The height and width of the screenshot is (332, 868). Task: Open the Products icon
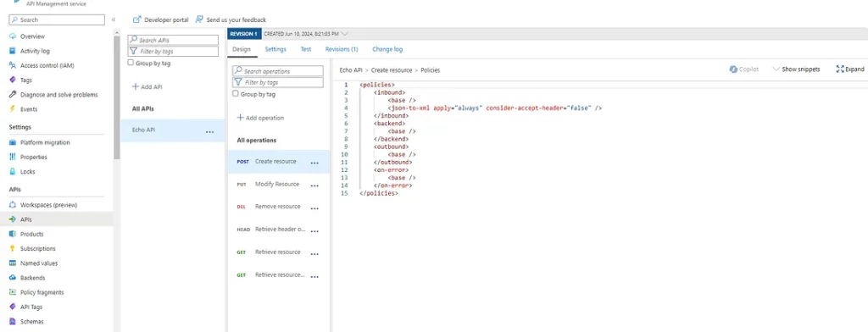pos(13,234)
